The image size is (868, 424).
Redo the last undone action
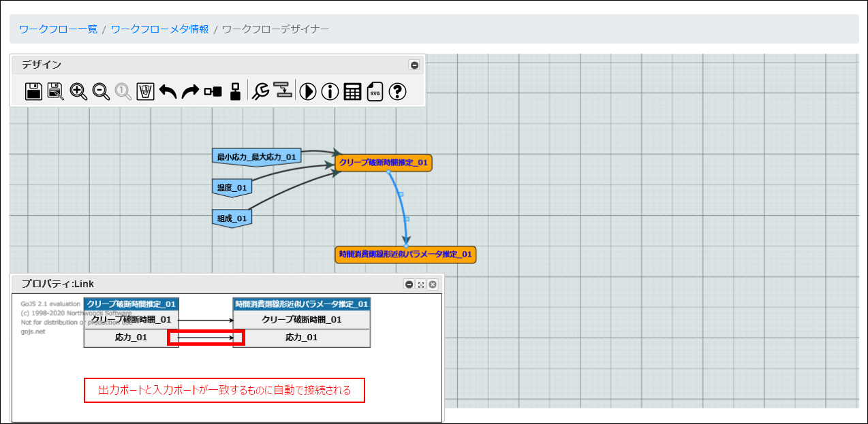(191, 91)
